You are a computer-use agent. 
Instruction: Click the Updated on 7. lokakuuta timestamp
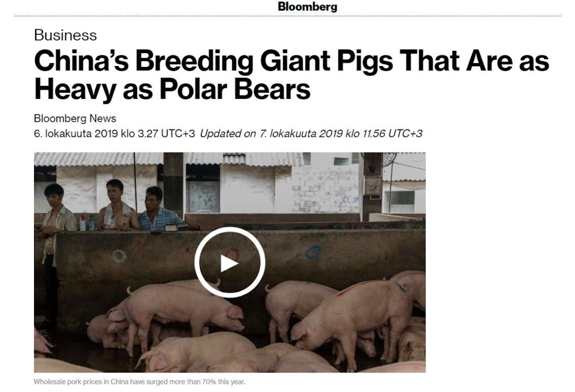(x=311, y=133)
